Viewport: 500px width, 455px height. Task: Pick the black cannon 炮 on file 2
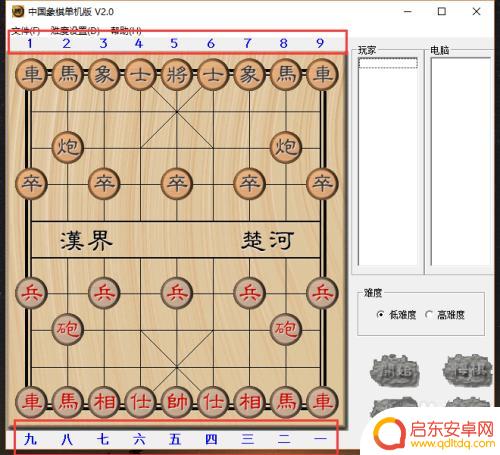pos(68,147)
